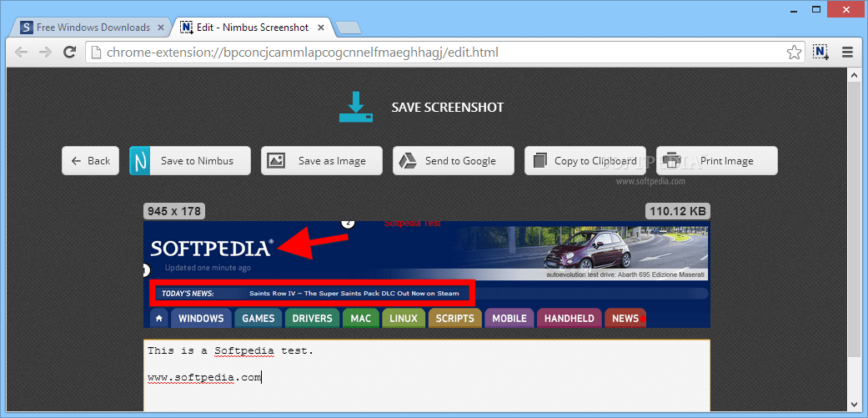This screenshot has height=418, width=868.
Task: Click the chrome-extension address bar
Action: click(445, 53)
